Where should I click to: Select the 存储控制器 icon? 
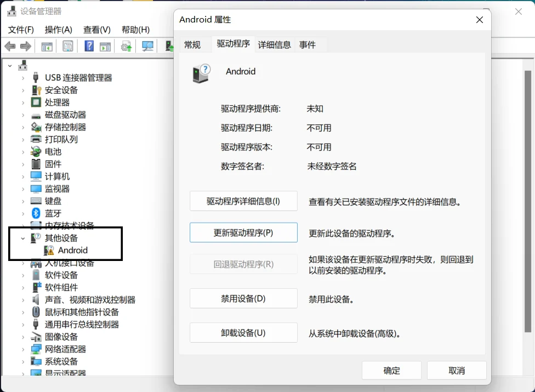[x=36, y=127]
